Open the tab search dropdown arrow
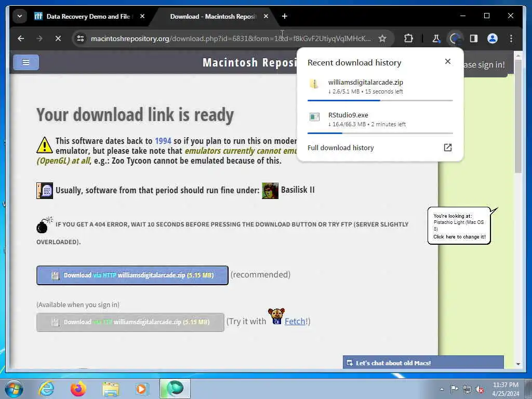This screenshot has width=532, height=399. click(x=20, y=16)
